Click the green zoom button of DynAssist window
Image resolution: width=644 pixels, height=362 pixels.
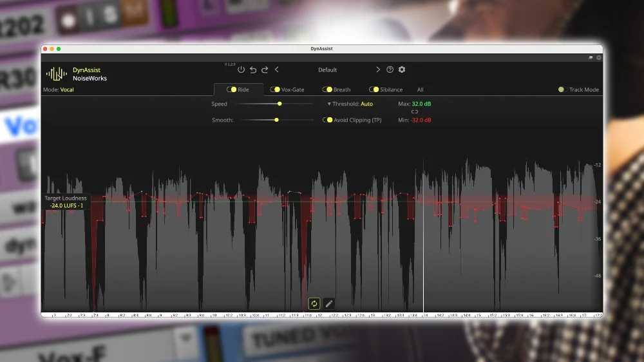[x=59, y=49]
